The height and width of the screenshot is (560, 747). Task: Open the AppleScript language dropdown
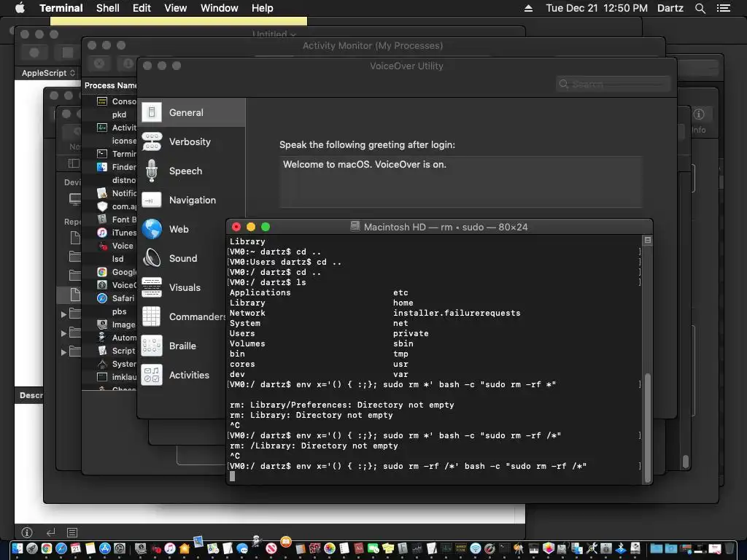[x=48, y=73]
